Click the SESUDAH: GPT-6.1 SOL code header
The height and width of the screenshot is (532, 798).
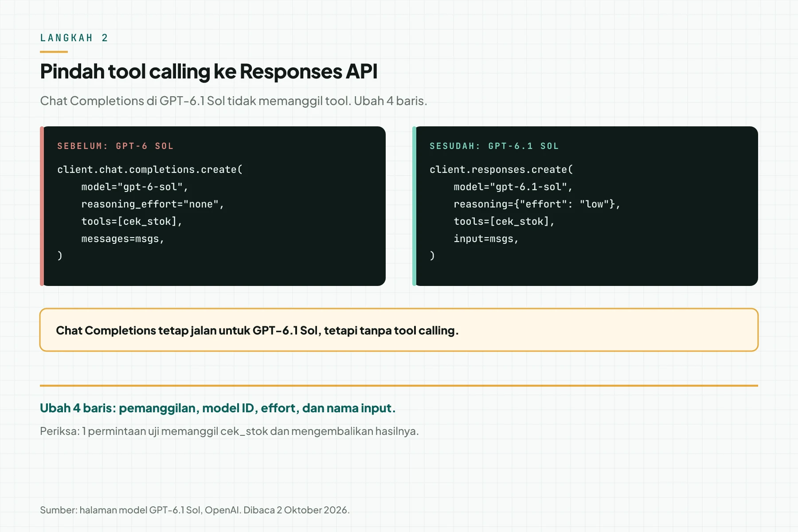tap(494, 146)
